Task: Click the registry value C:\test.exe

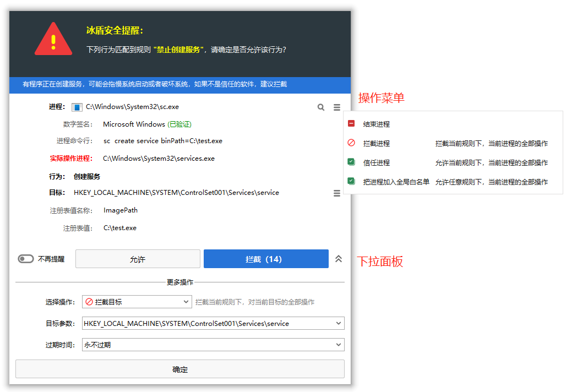Action: [x=120, y=228]
